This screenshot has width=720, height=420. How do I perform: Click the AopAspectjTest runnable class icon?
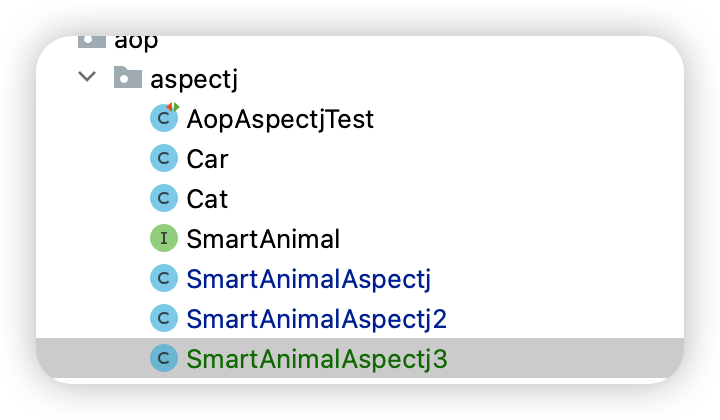(164, 118)
